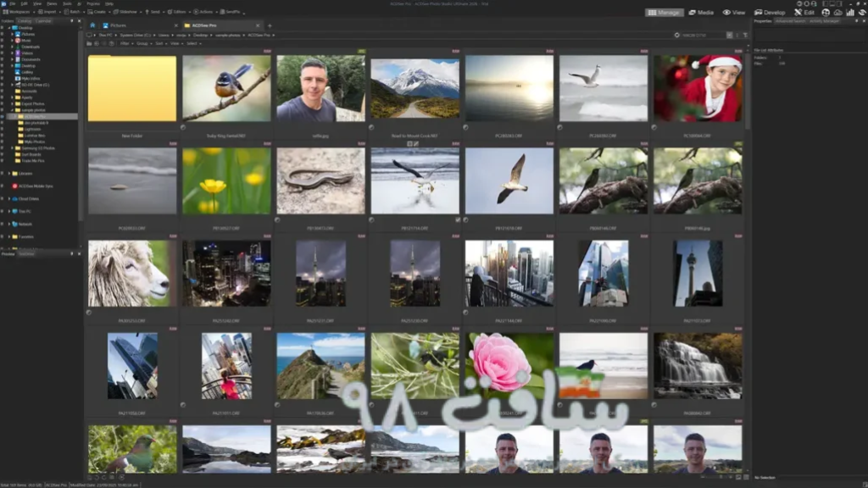
Task: Select the Road to Mount Cook thumbnail
Action: click(415, 88)
